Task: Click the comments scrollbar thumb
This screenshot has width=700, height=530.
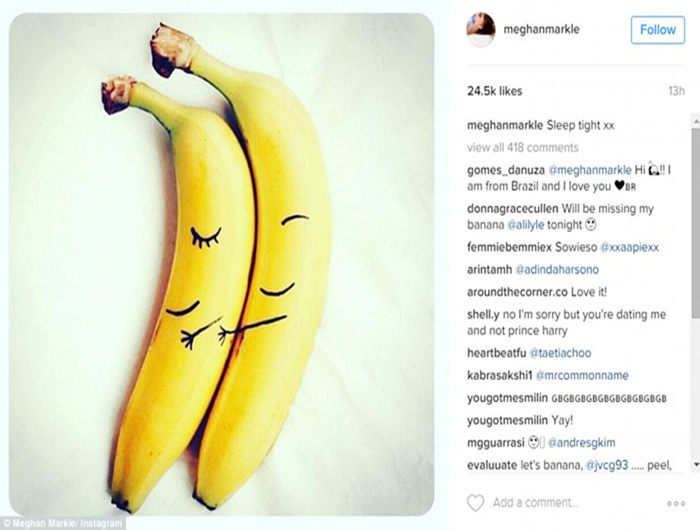Action: [x=696, y=222]
